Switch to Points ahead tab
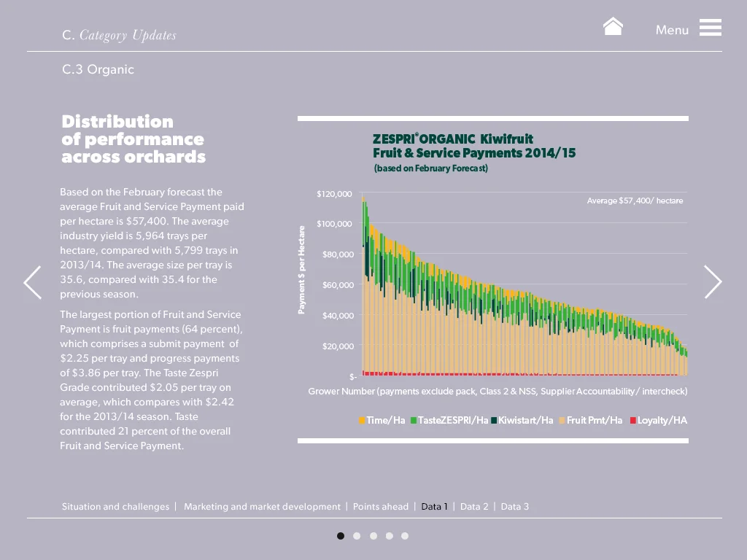 381,507
